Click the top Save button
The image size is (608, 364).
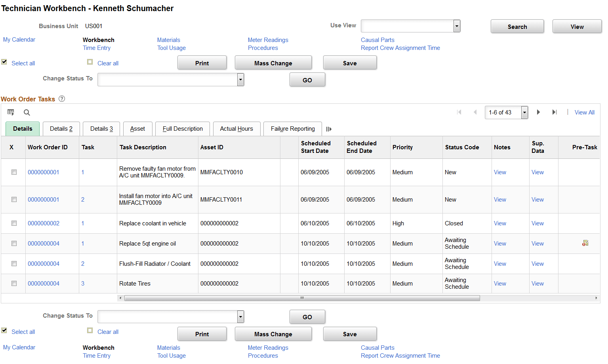pyautogui.click(x=350, y=63)
